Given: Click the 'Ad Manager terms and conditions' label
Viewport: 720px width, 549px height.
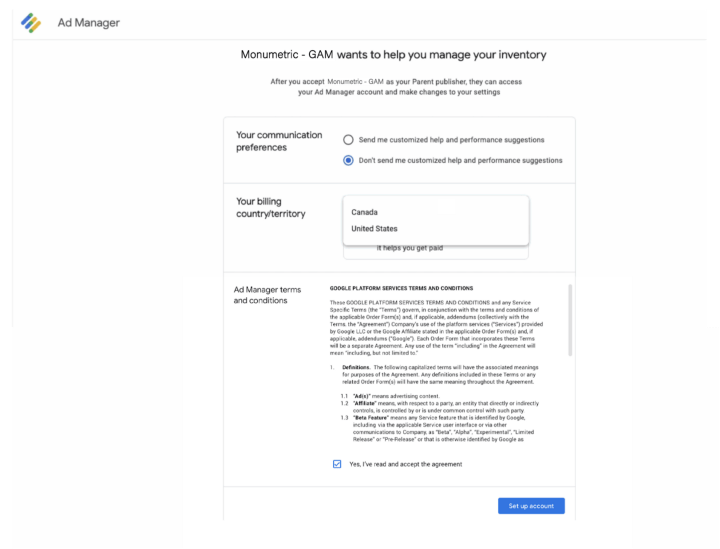Looking at the screenshot, I should [x=267, y=295].
